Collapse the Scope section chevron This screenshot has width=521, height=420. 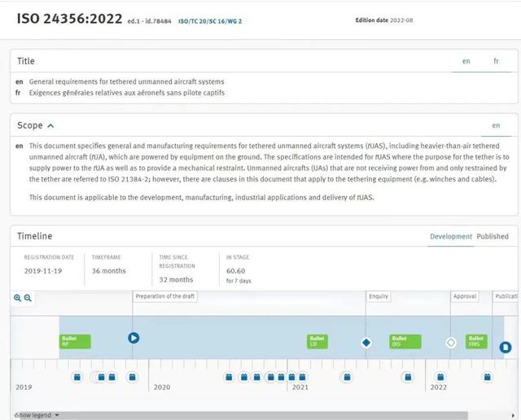pyautogui.click(x=50, y=126)
